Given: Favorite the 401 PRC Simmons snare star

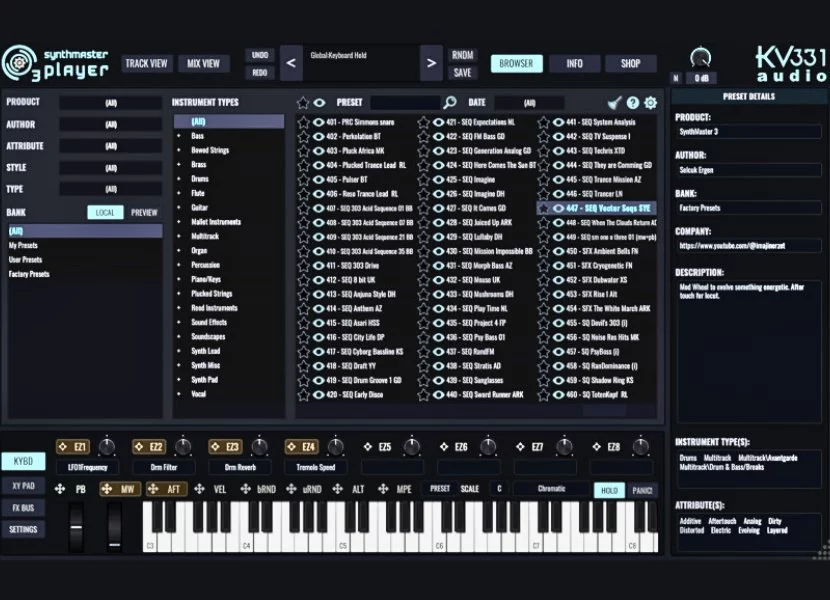Looking at the screenshot, I should pos(304,122).
